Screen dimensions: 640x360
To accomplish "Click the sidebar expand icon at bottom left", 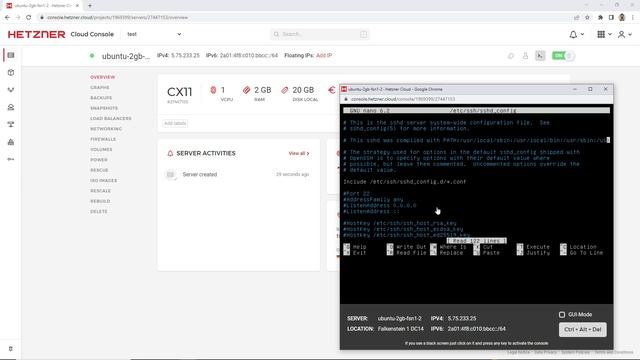I will point(11,349).
